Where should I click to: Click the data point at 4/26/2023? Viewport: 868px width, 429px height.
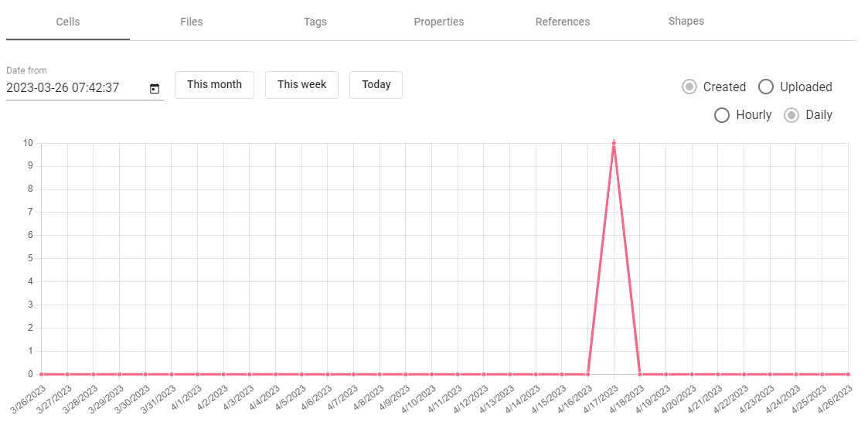pos(848,374)
